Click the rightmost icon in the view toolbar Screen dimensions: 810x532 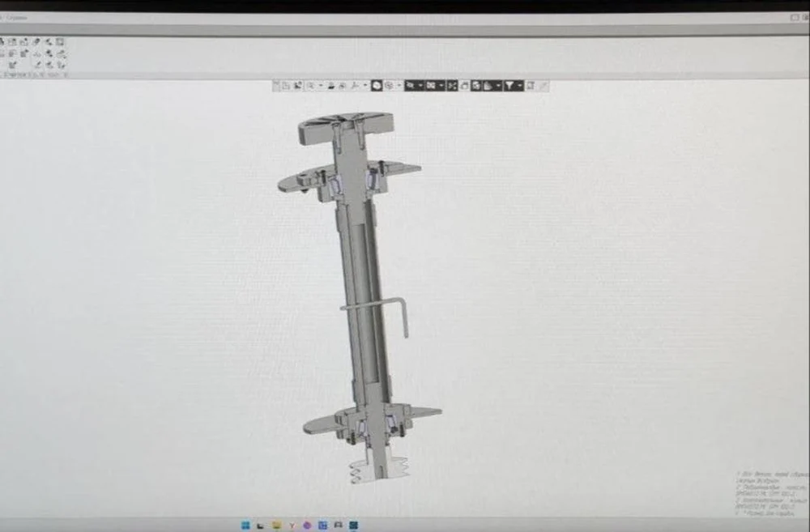tap(544, 85)
